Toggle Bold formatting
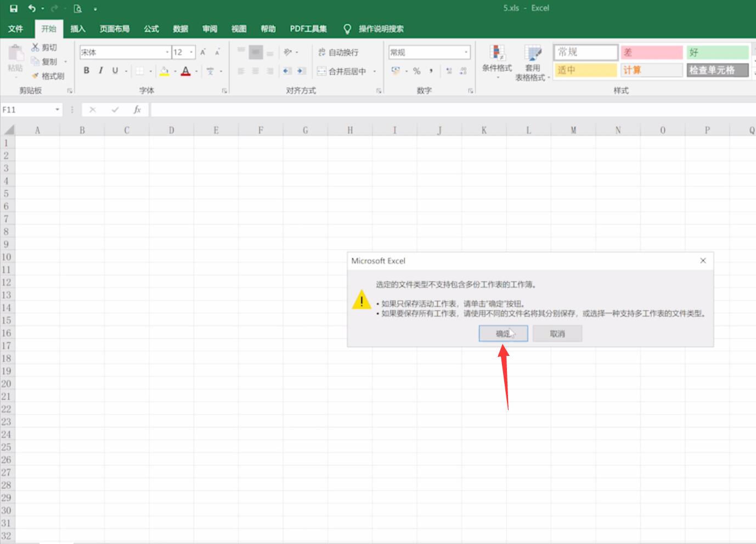This screenshot has width=756, height=544. coord(86,71)
